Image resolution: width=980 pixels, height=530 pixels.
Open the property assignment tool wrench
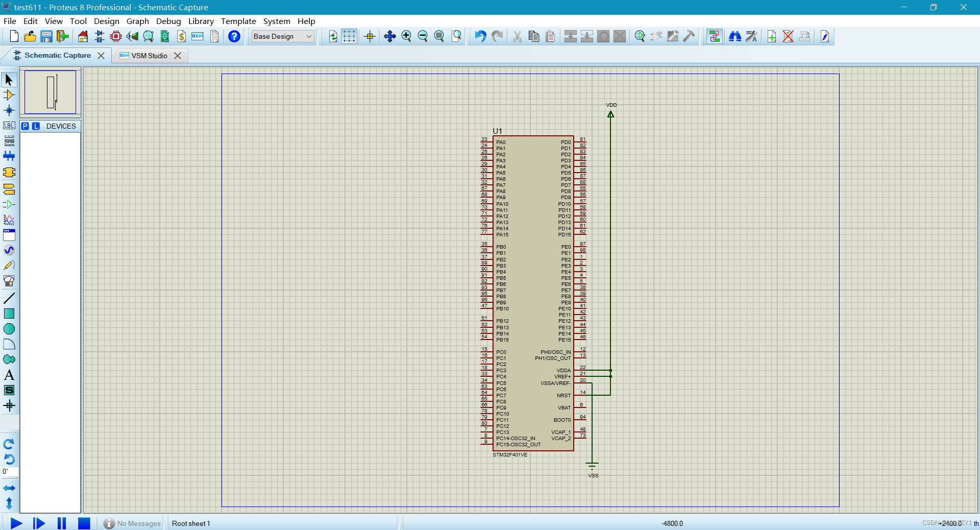751,36
